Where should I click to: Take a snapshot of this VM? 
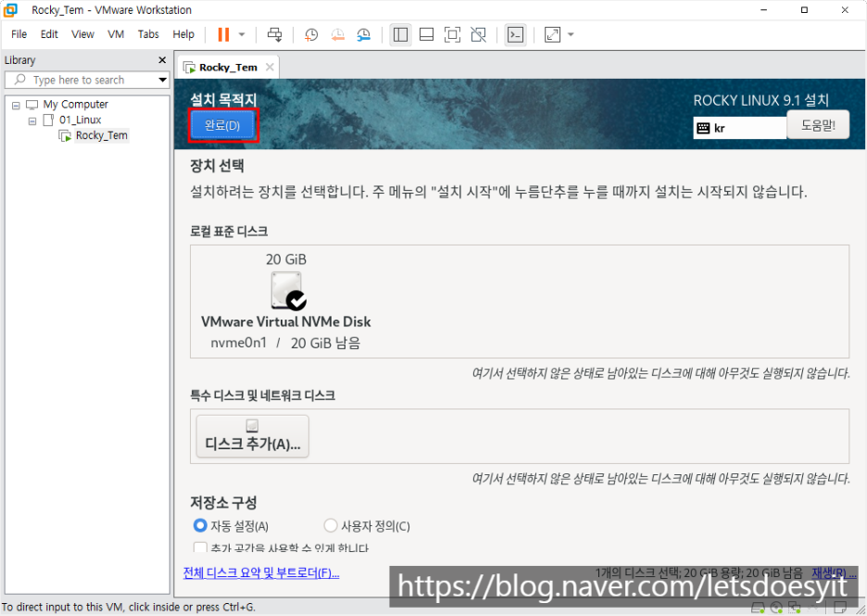point(311,35)
